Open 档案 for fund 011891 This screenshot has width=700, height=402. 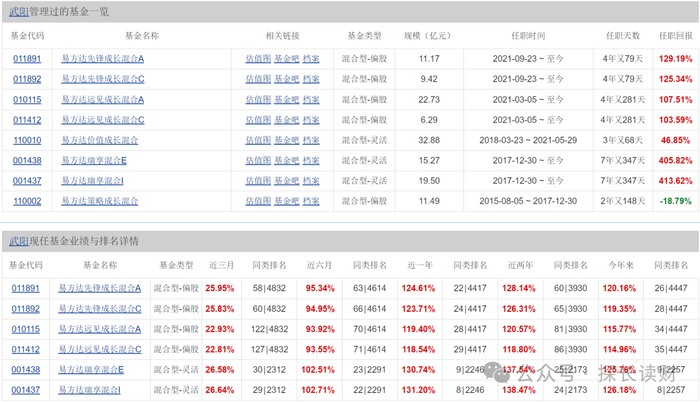tap(311, 59)
